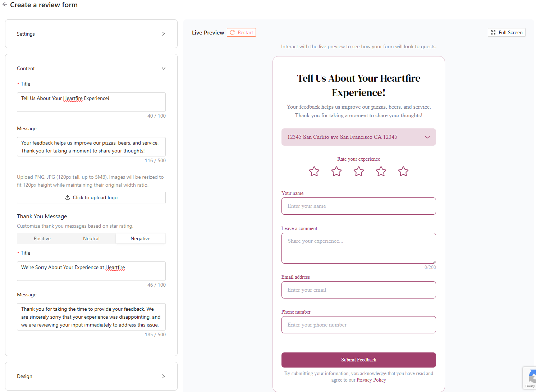This screenshot has width=536, height=392.
Task: Click to upload logo button
Action: tap(91, 197)
